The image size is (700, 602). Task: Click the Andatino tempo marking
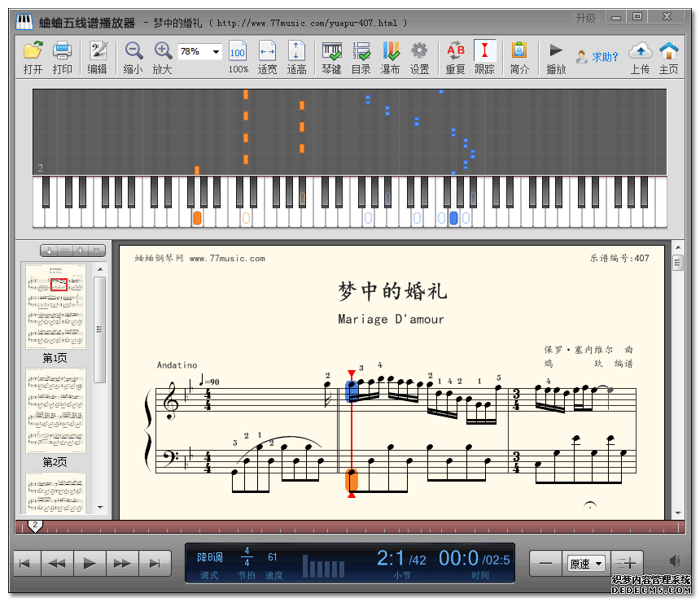pos(177,365)
